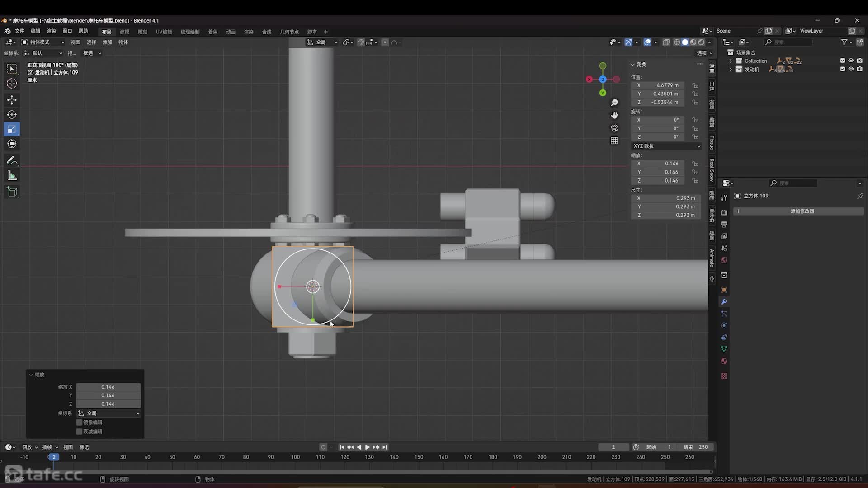Viewport: 868px width, 488px height.
Task: Open the viewport 添加 menu
Action: (x=107, y=42)
